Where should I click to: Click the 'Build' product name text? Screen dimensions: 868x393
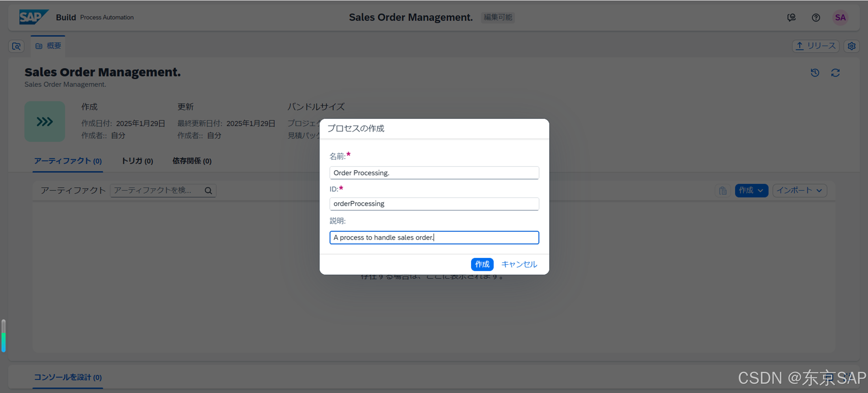(66, 17)
